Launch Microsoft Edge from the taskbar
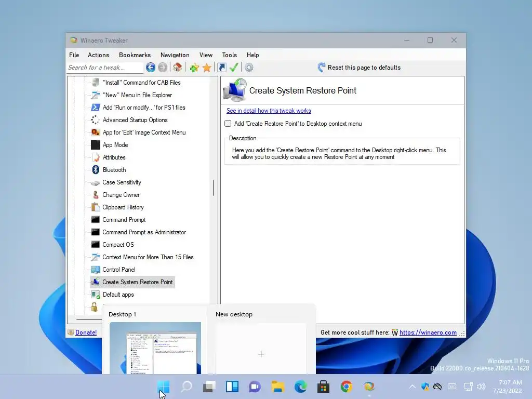The image size is (532, 399). click(301, 387)
